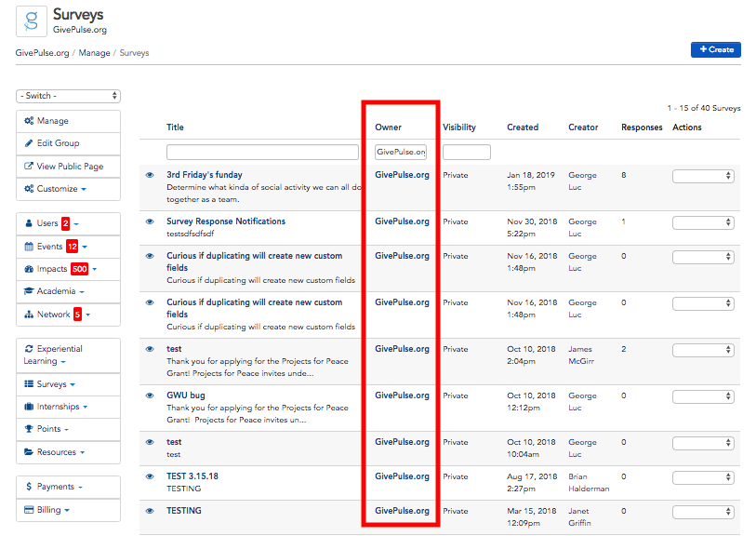
Task: Click the Events calendar icon
Action: (29, 247)
